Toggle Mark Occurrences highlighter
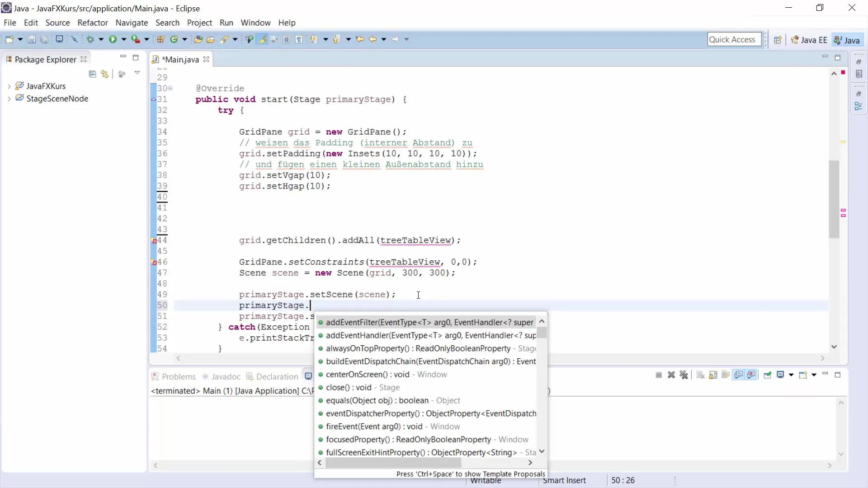This screenshot has height=488, width=868. coord(262,39)
